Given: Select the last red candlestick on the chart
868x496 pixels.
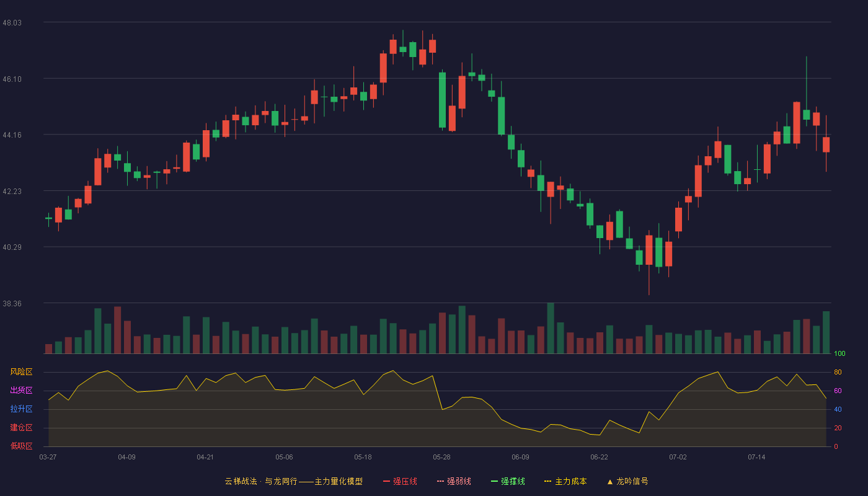Looking at the screenshot, I should coord(826,144).
